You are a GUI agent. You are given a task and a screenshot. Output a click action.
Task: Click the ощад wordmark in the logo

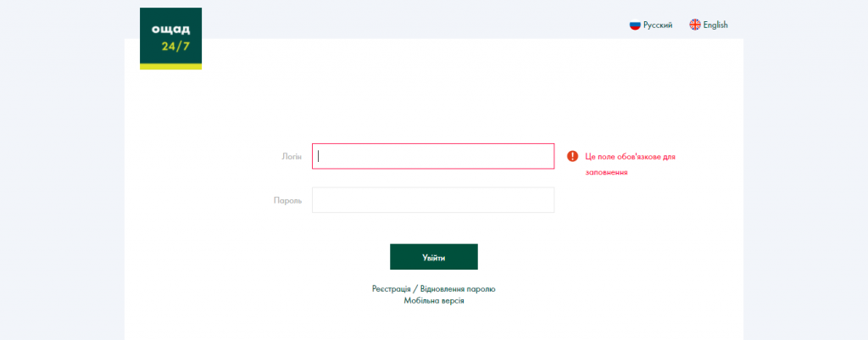[x=170, y=30]
